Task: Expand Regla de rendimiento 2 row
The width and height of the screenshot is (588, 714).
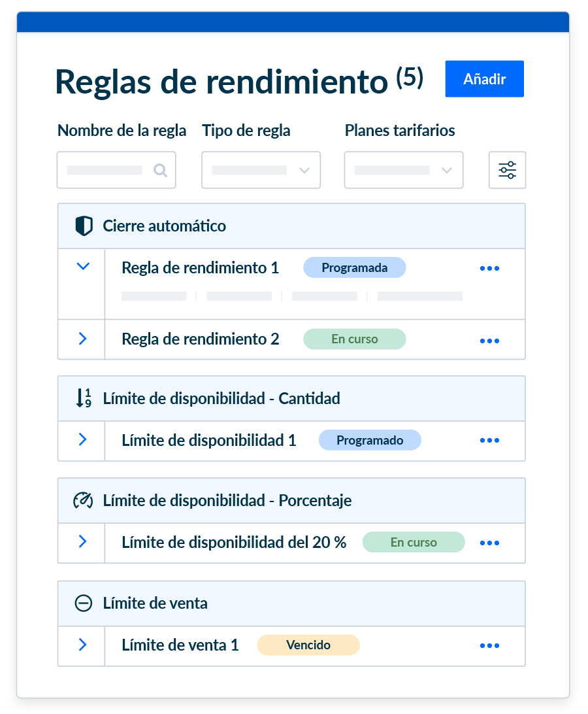Action: tap(82, 339)
